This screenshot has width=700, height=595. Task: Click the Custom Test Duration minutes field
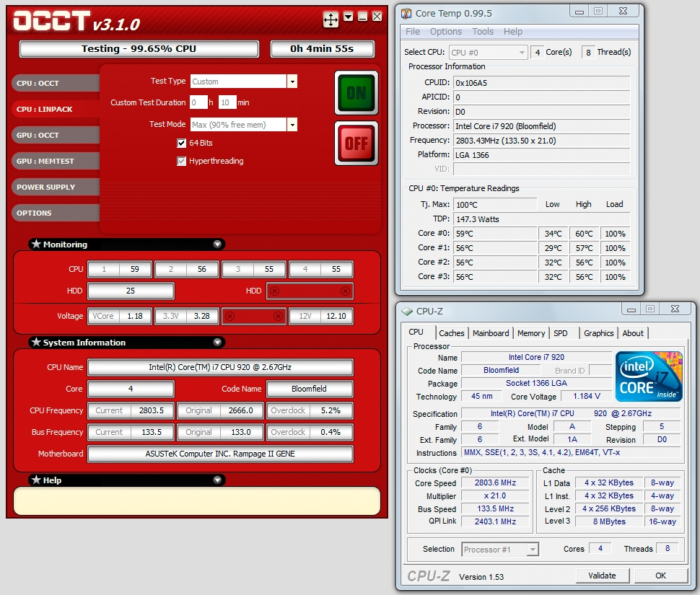(x=227, y=102)
